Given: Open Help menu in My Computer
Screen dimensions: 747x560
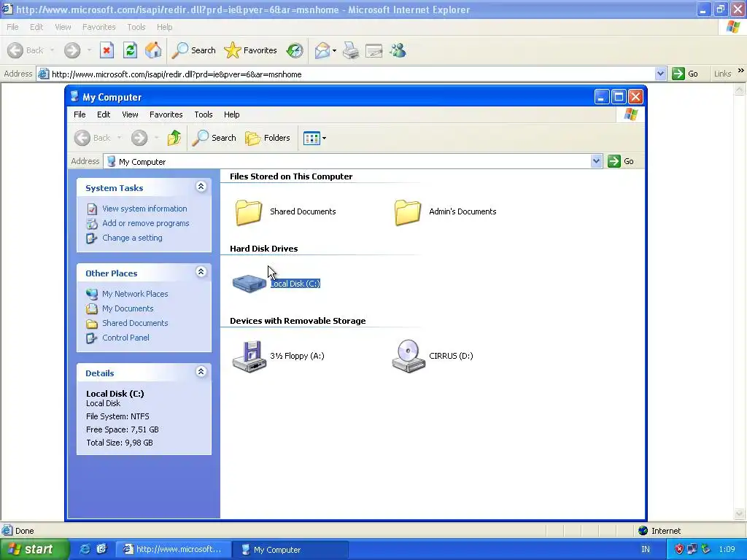Looking at the screenshot, I should [231, 114].
